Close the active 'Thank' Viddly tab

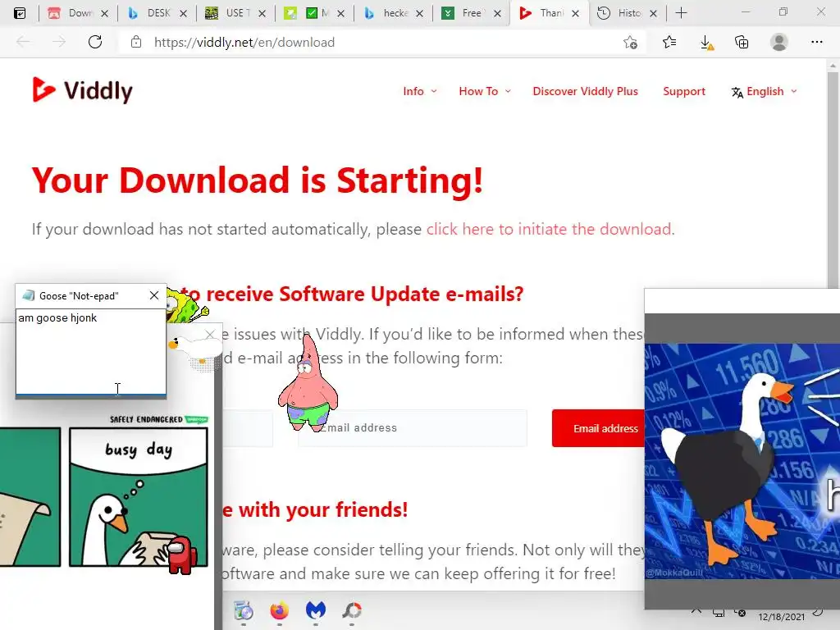[575, 13]
